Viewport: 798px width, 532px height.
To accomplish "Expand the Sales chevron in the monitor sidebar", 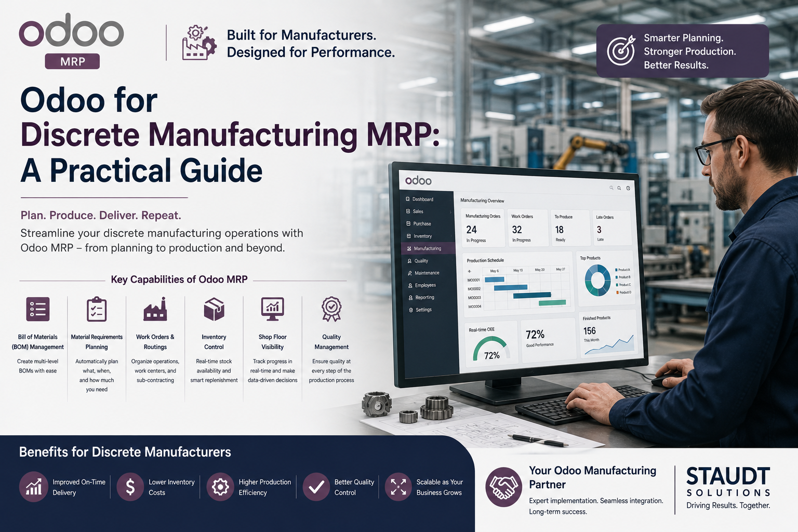I will (450, 212).
